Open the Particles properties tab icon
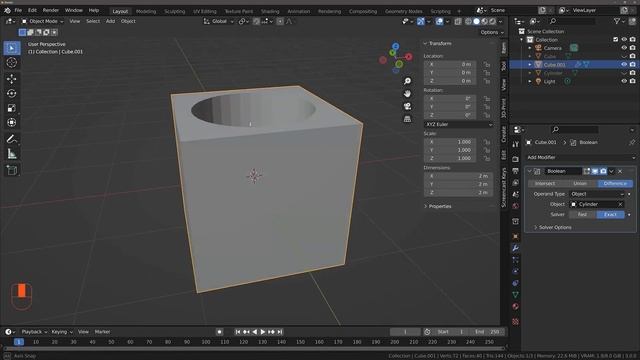 click(516, 260)
